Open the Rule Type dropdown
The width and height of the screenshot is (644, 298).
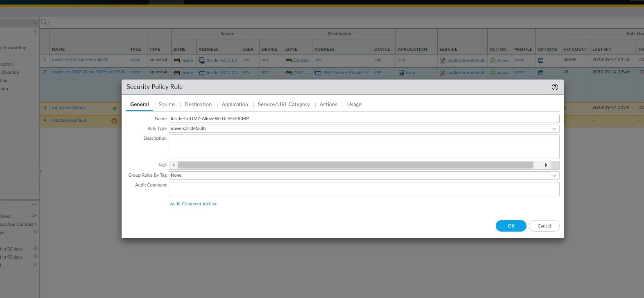point(554,129)
